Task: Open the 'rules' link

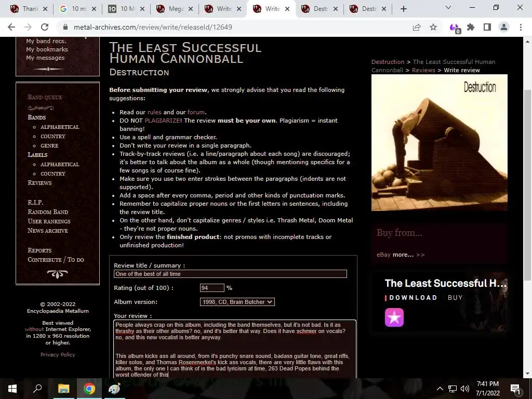Action: (x=154, y=112)
